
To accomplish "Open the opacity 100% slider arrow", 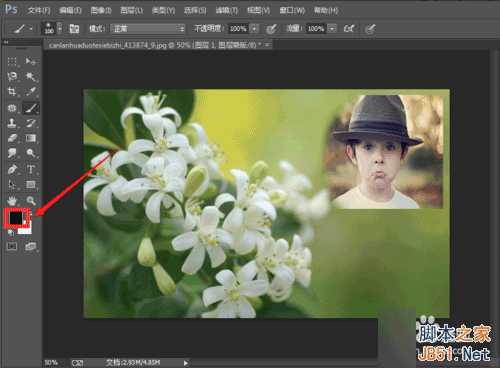I will pos(254,29).
